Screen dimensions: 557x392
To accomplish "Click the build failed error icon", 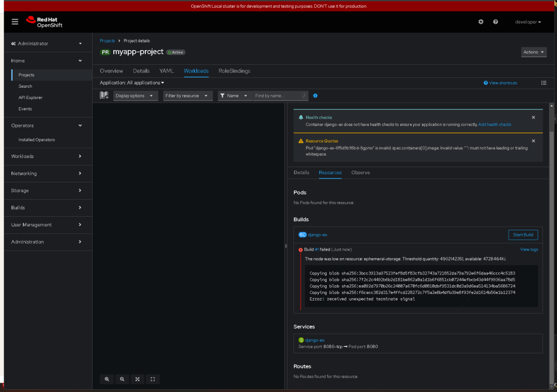I will tap(301, 250).
